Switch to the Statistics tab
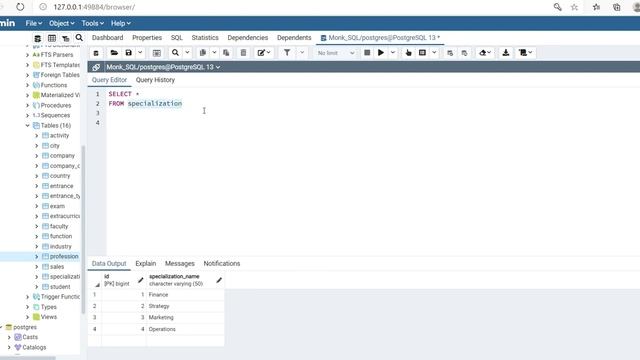The width and height of the screenshot is (640, 360). [205, 38]
